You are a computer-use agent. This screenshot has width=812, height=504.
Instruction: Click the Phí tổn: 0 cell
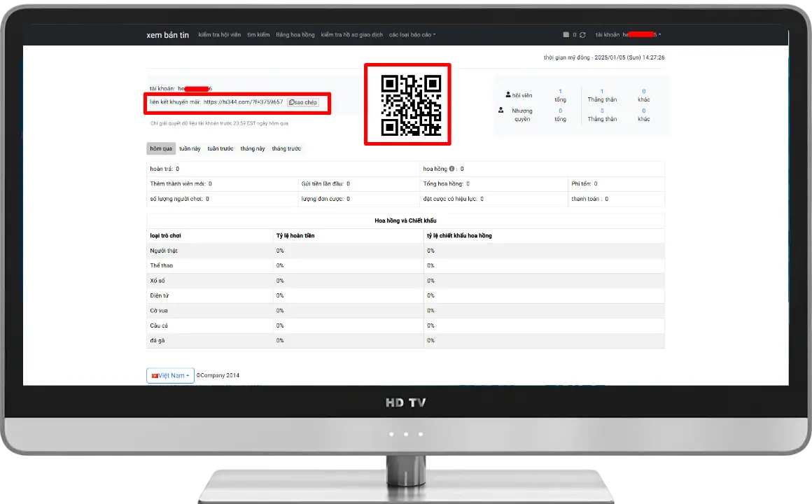coord(616,184)
